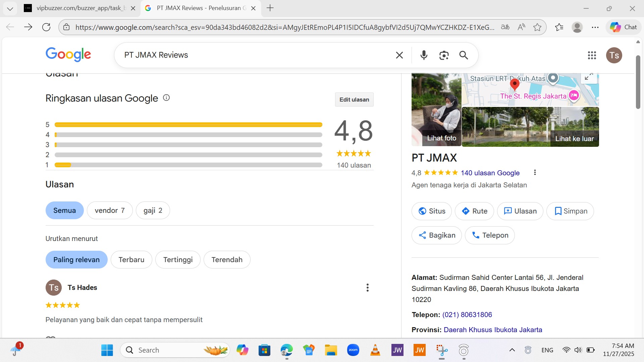The width and height of the screenshot is (644, 362).
Task: Sort reviews by Terendah
Action: [x=227, y=260]
